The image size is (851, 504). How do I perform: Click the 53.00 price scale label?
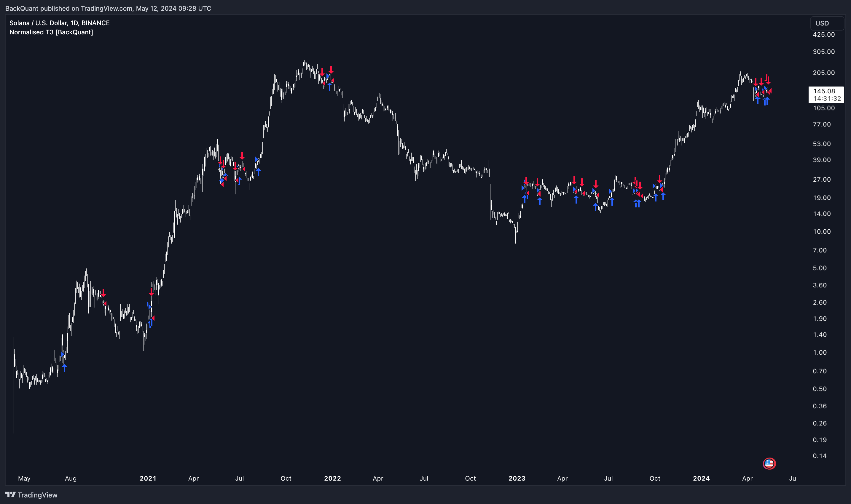821,144
